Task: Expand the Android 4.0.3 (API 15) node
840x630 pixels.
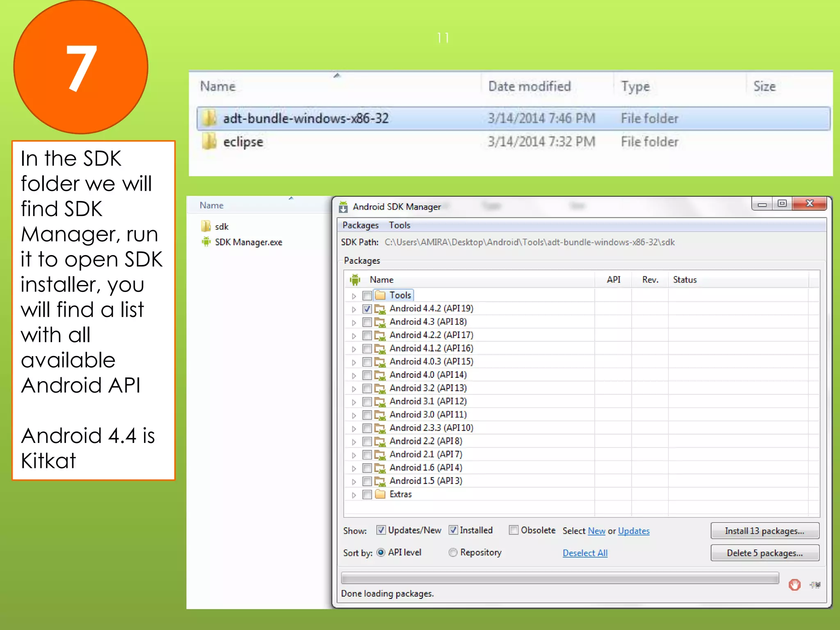Action: tap(354, 363)
